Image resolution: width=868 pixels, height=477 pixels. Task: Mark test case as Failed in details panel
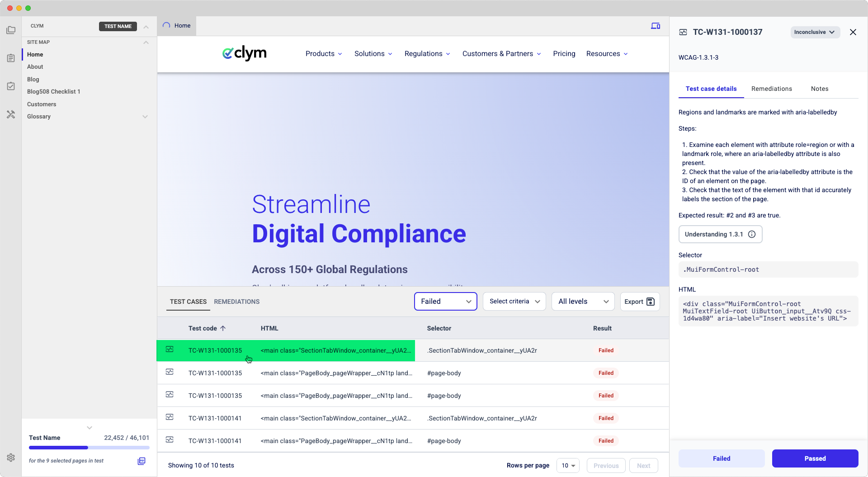[722, 458]
